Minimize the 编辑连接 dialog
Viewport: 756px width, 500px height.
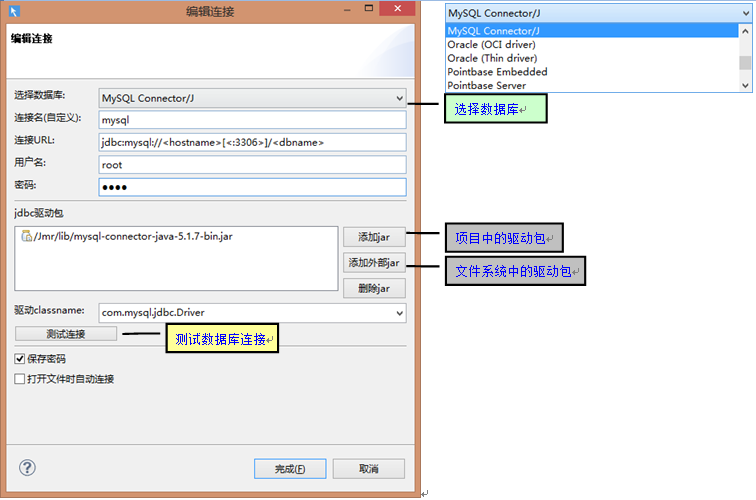[x=347, y=10]
